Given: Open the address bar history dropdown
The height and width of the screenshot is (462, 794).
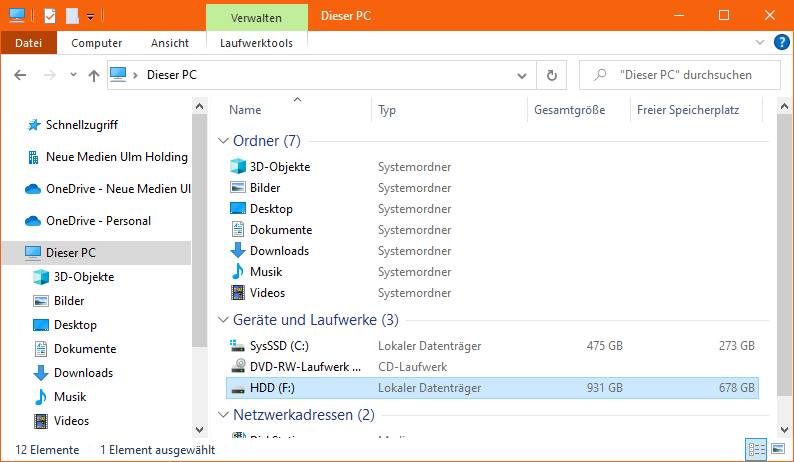Looking at the screenshot, I should point(523,75).
